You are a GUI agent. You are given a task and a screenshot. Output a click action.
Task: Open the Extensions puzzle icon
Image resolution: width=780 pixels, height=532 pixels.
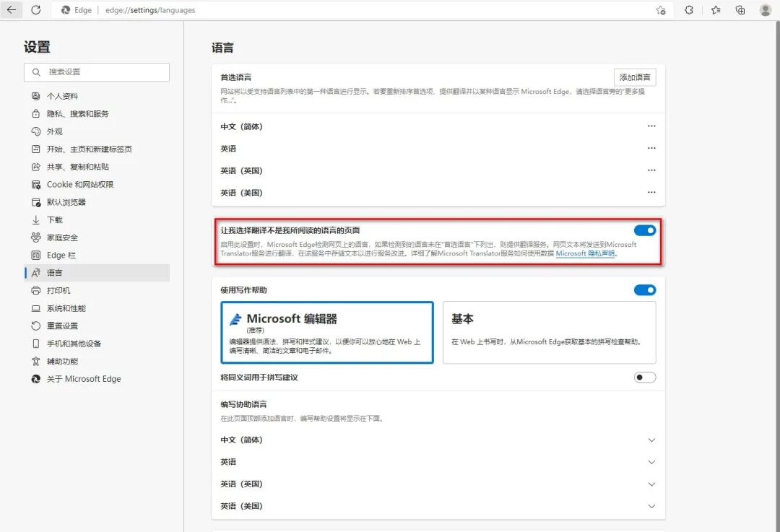(689, 10)
